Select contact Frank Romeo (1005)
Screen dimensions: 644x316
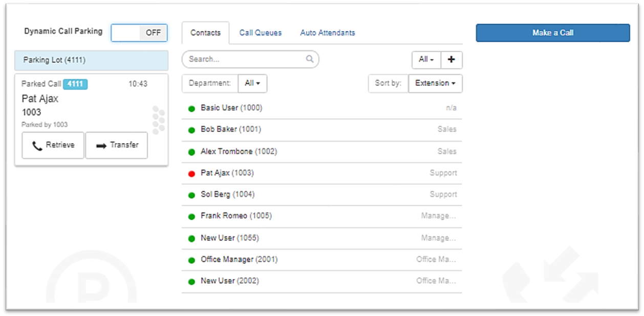pyautogui.click(x=322, y=216)
